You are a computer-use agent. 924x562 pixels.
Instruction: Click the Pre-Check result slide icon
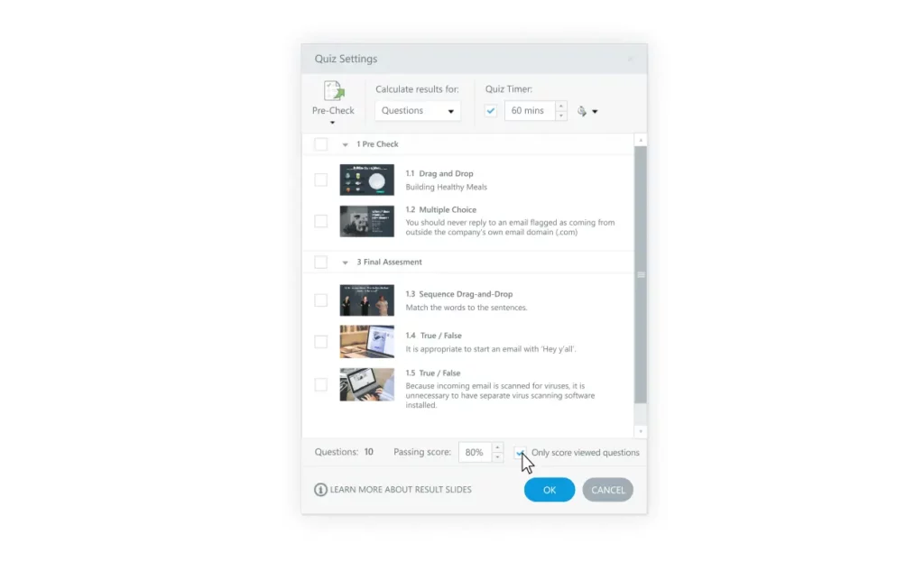pyautogui.click(x=333, y=91)
